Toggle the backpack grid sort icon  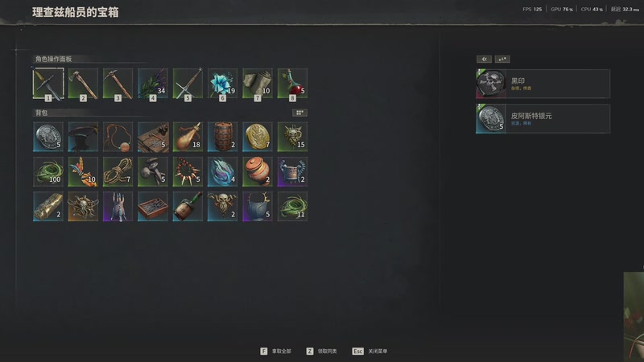(299, 113)
